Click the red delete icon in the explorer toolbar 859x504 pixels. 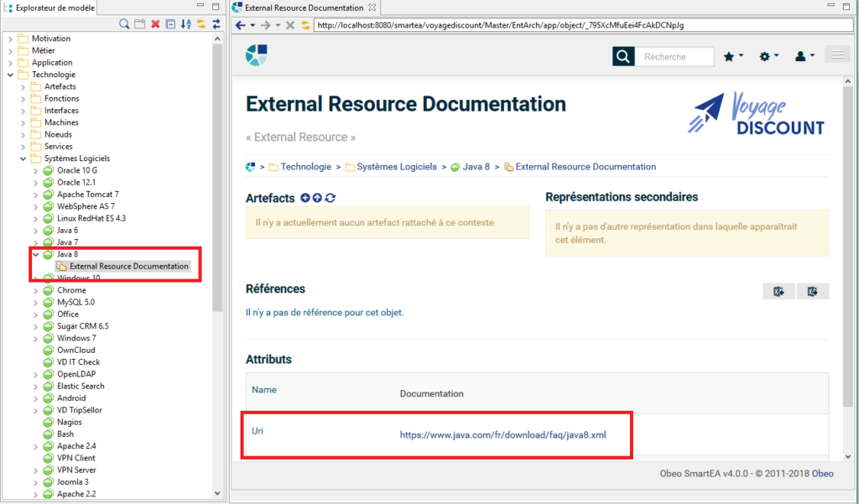click(x=155, y=23)
